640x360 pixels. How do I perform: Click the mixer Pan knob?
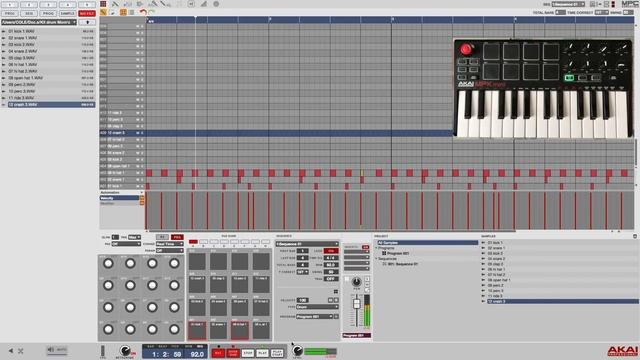pyautogui.click(x=356, y=282)
